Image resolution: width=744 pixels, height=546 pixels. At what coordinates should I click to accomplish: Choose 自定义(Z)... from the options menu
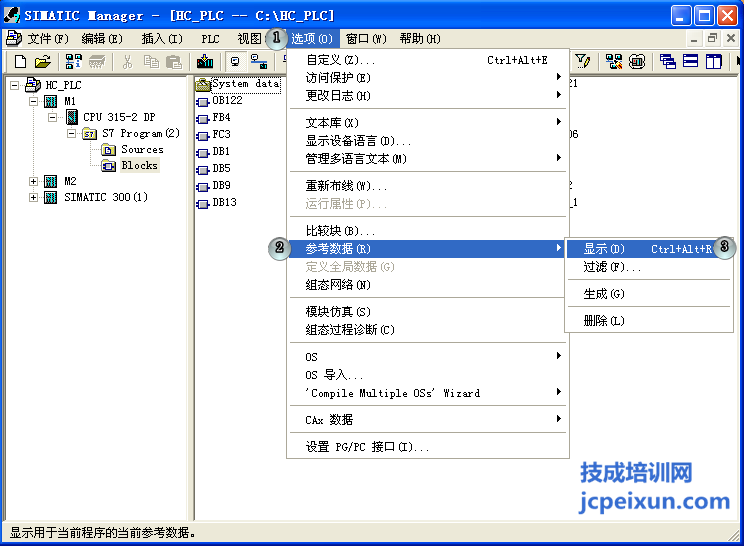pyautogui.click(x=428, y=60)
